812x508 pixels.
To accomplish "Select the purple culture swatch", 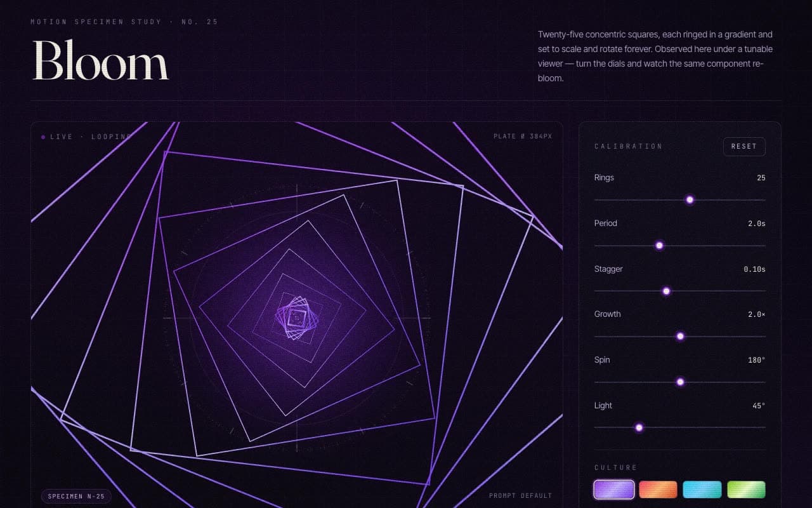I will pyautogui.click(x=614, y=490).
